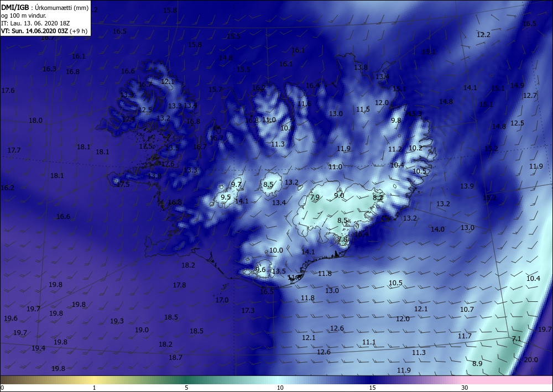Click the map value "13.9"
The width and height of the screenshot is (553, 392).
[x=467, y=186]
